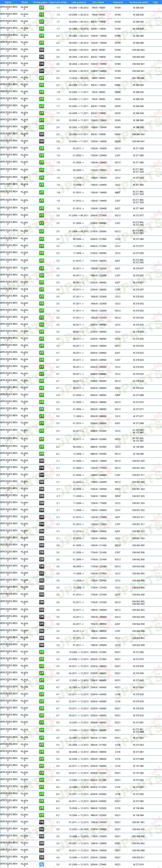The width and height of the screenshot is (162, 868).
Task: Click the date range 04.2008 -> 11.2011
Action: [79, 85]
